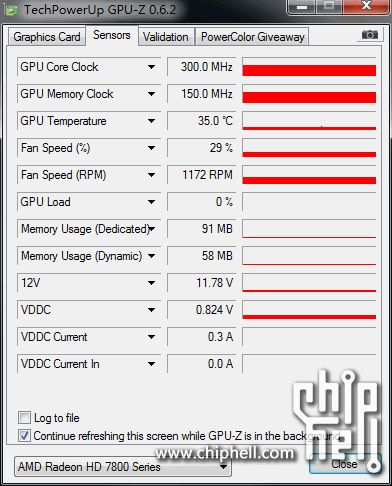
Task: Open the Fan Speed (RPM) dropdown
Action: pos(151,175)
